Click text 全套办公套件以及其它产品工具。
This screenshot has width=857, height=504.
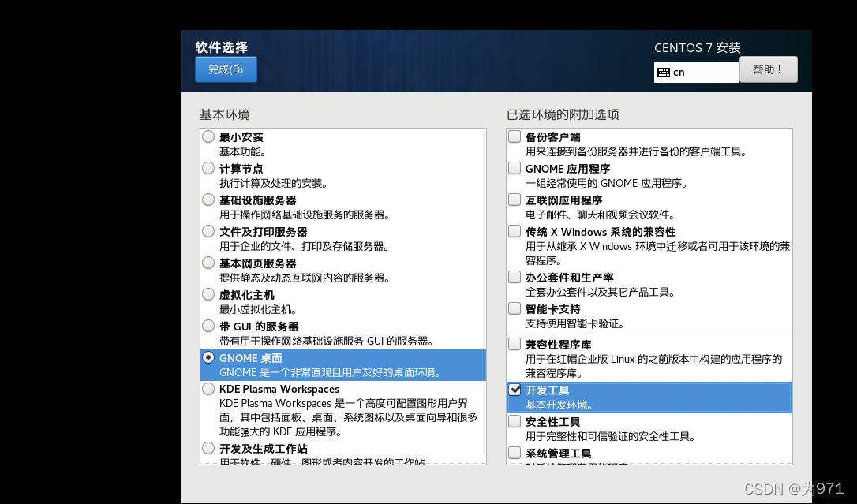click(x=601, y=292)
